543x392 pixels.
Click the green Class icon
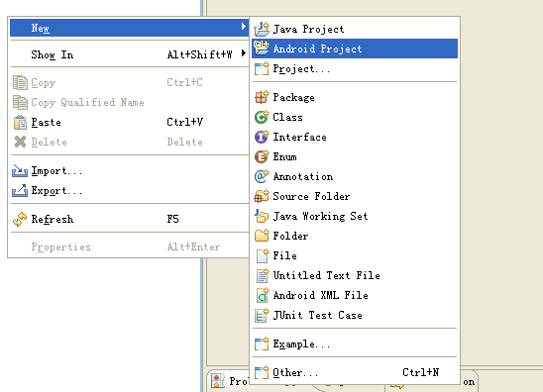(262, 117)
